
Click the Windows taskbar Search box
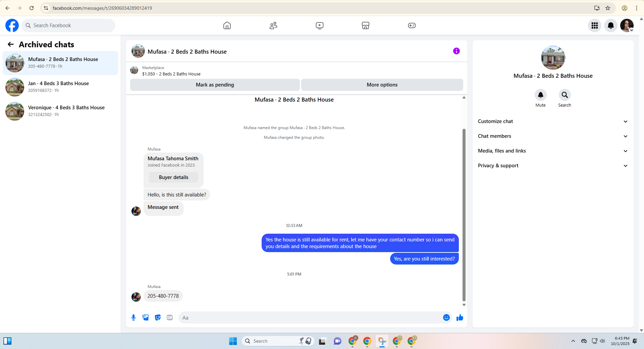[x=278, y=341]
